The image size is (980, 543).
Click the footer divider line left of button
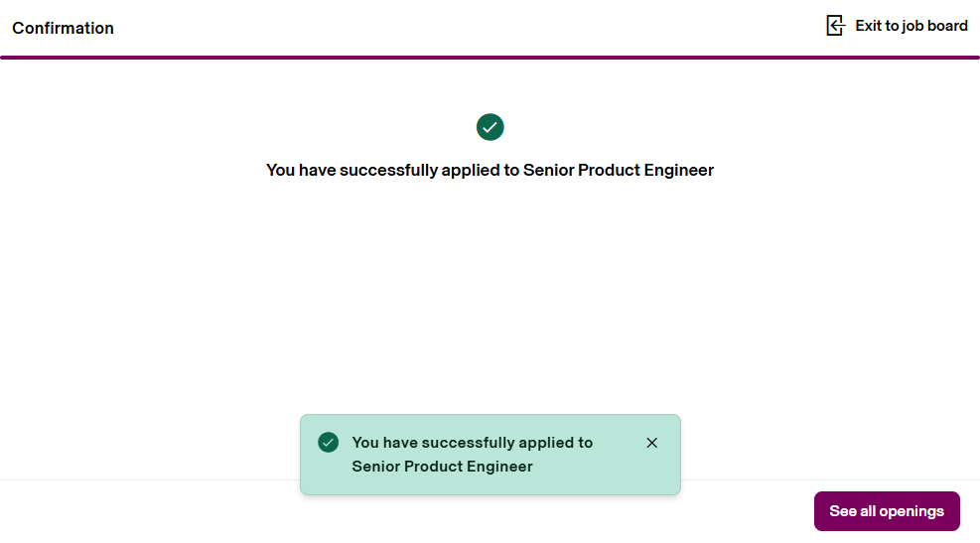(149, 480)
